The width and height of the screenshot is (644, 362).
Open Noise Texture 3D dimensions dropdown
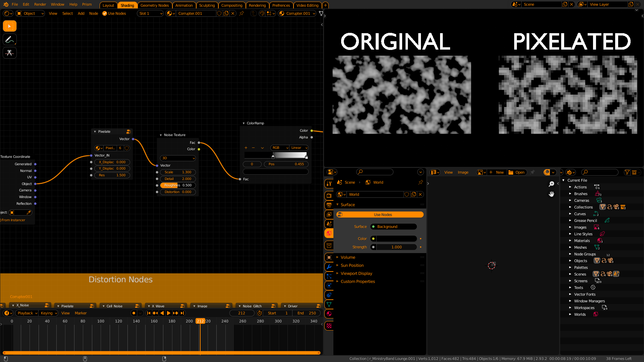pyautogui.click(x=178, y=158)
